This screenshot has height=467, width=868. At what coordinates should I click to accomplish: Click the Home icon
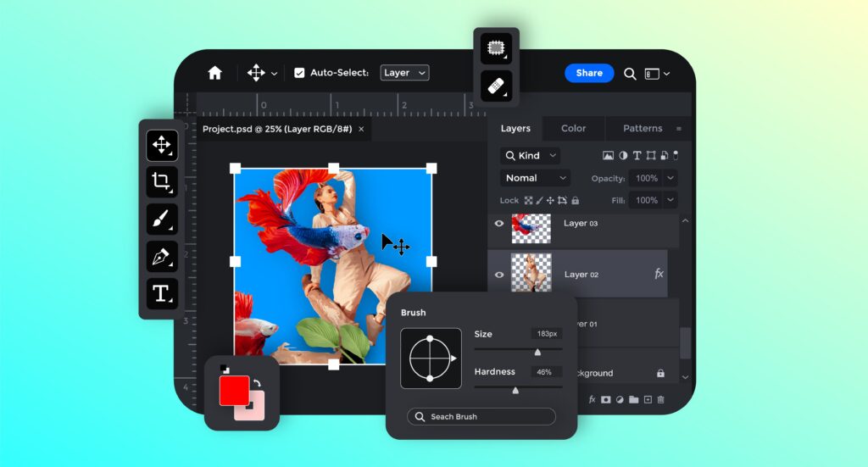214,73
